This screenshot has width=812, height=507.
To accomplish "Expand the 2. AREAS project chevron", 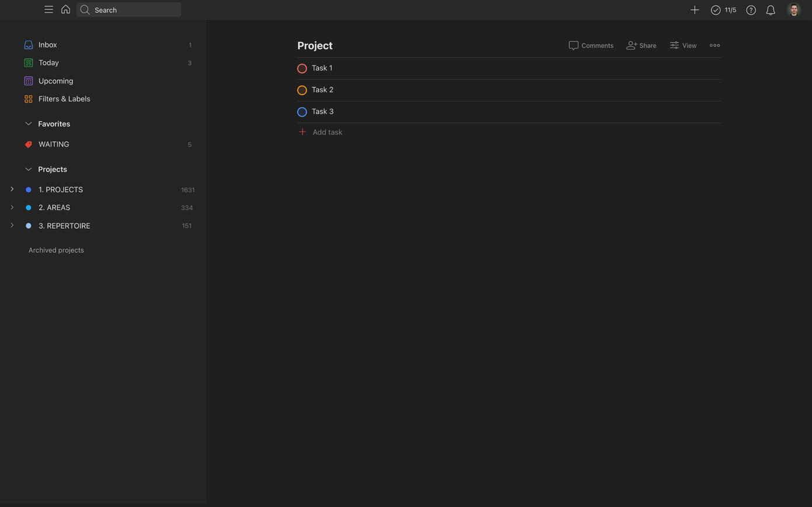I will click(12, 208).
